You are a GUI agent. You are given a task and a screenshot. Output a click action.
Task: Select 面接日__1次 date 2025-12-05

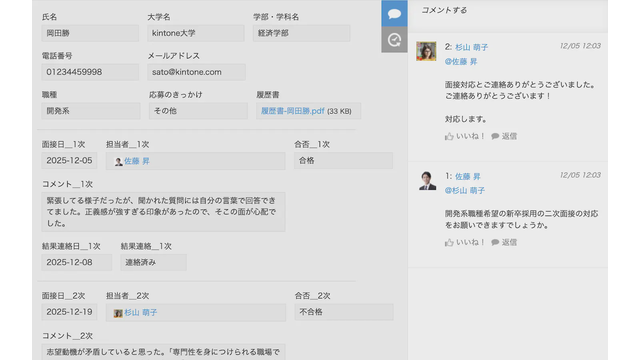pos(69,160)
